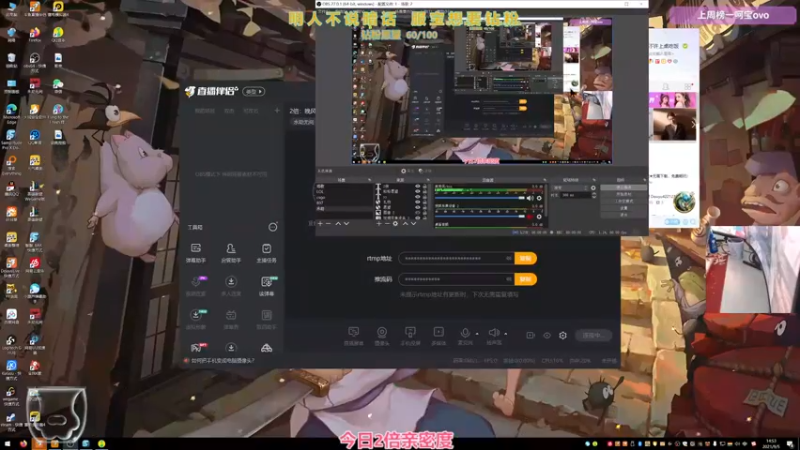This screenshot has width=800, height=450.
Task: Toggle the lock on the top OBS source
Action: click(x=424, y=186)
